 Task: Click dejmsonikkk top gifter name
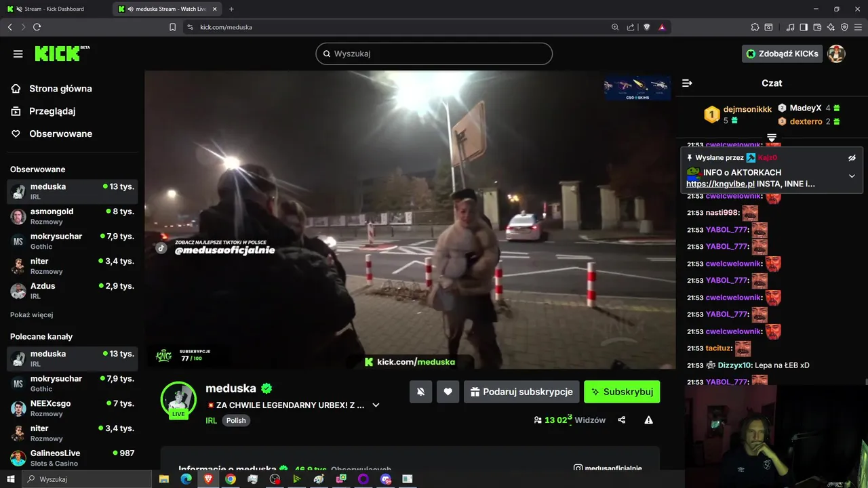747,109
